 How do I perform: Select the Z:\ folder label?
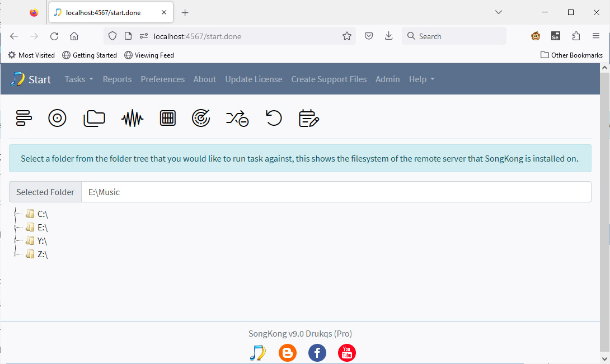coord(43,254)
